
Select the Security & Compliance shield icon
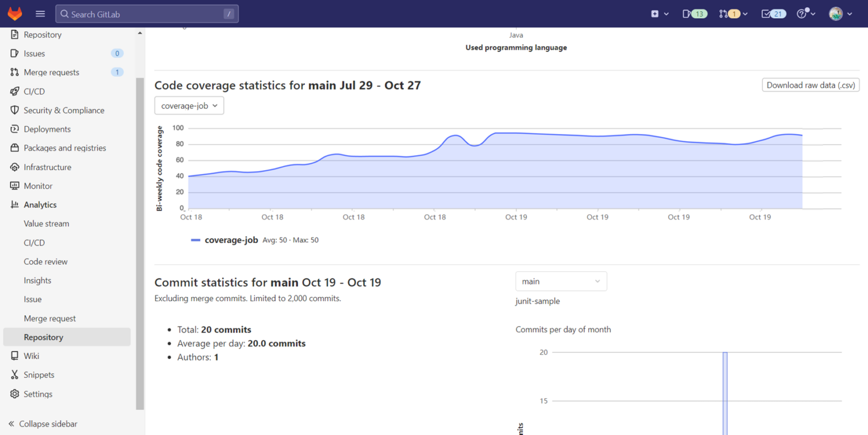(15, 110)
